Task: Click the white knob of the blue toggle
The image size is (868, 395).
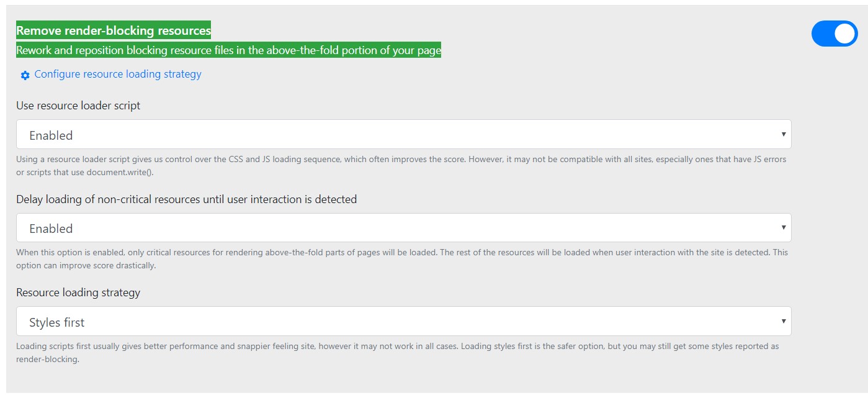Action: click(x=844, y=34)
